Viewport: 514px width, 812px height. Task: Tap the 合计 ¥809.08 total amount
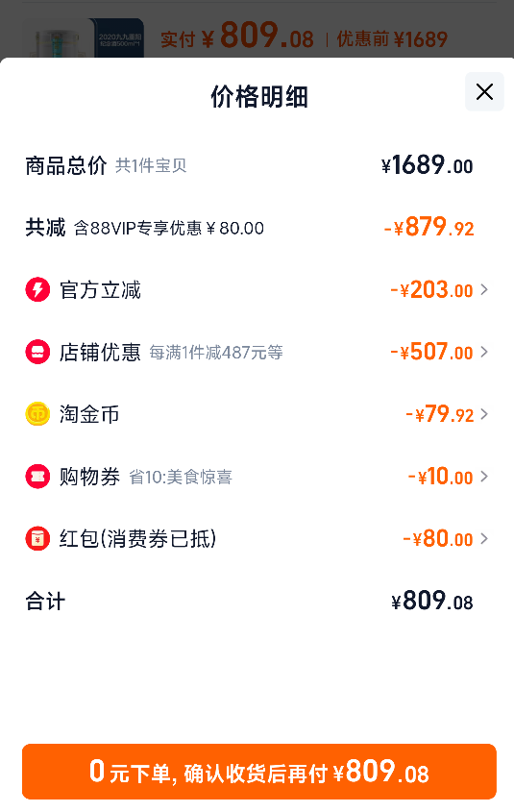(x=432, y=602)
